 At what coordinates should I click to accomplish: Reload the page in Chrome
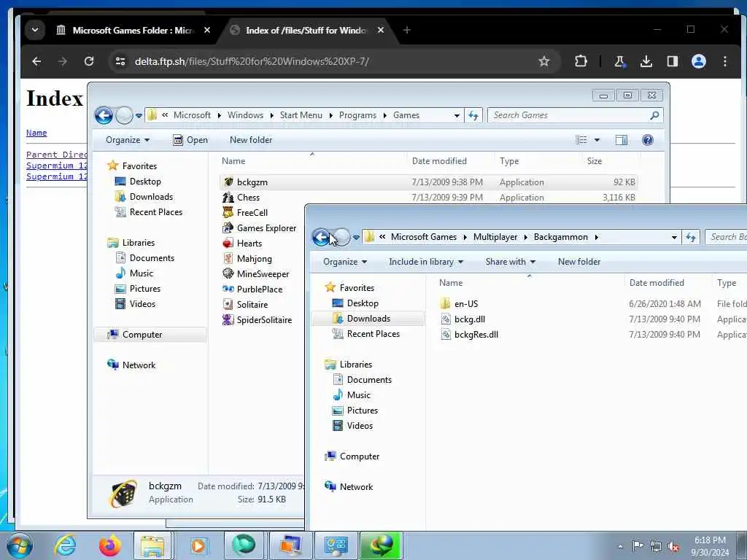89,61
